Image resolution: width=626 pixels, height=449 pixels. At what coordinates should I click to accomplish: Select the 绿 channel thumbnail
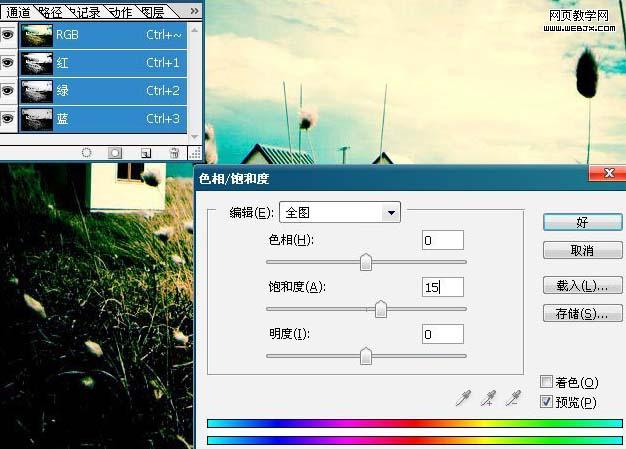tap(37, 91)
